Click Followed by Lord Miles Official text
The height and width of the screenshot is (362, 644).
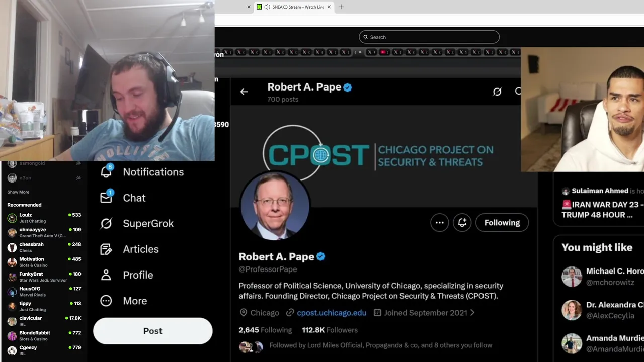pos(381,345)
